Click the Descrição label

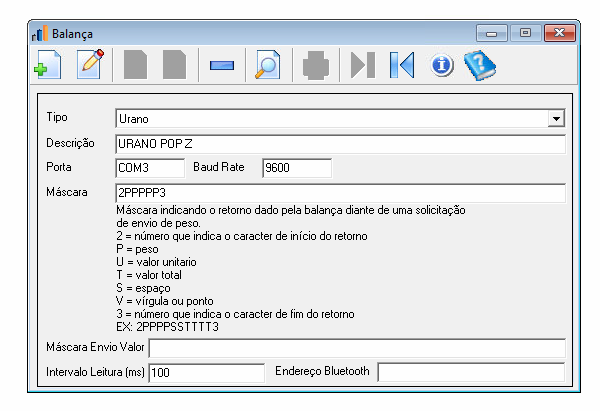pyautogui.click(x=70, y=143)
